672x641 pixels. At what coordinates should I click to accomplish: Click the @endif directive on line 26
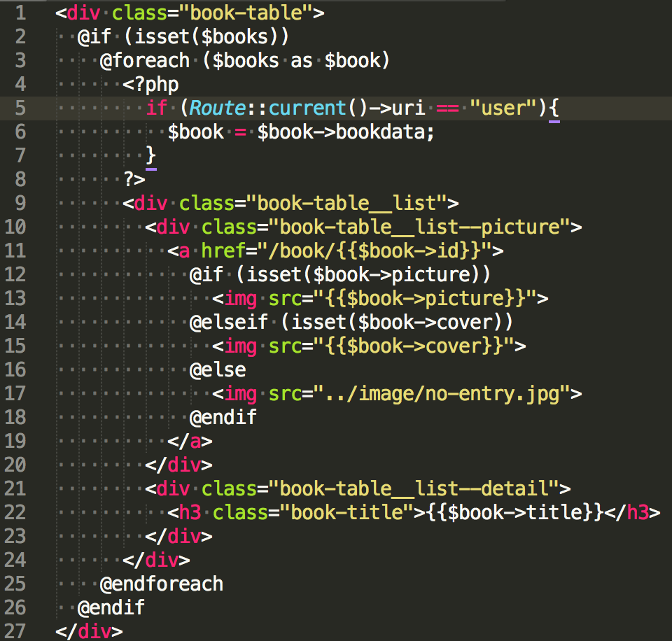[x=111, y=607]
